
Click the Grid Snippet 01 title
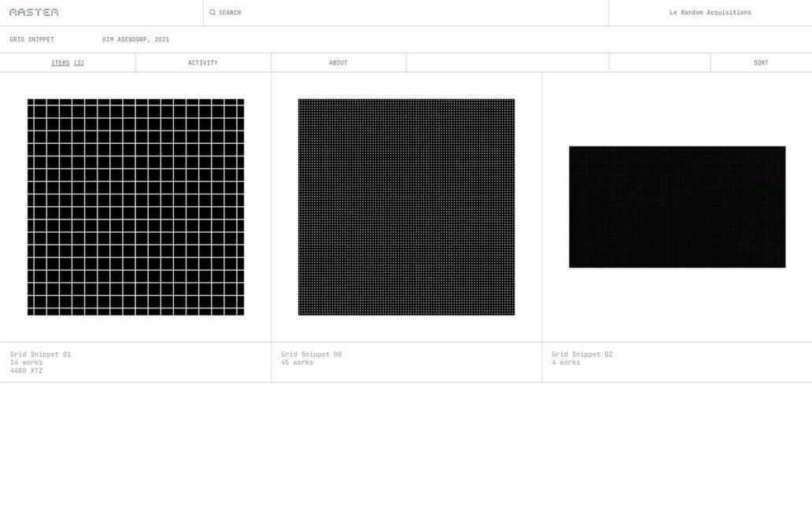(x=41, y=354)
